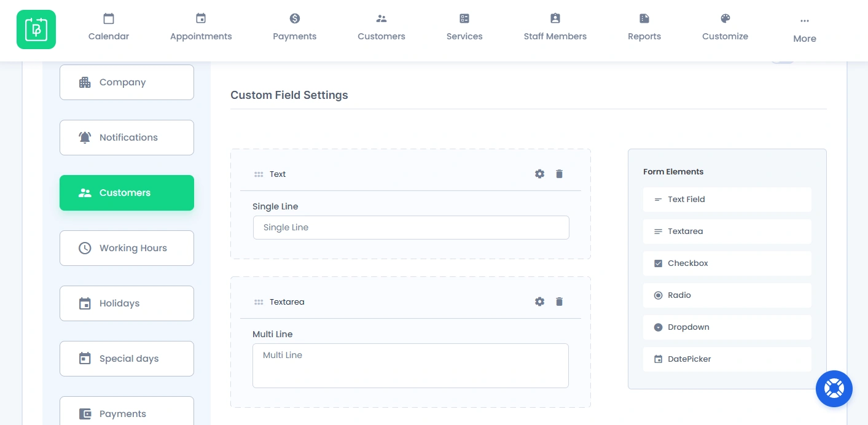Click the Multi Line text box

[410, 365]
